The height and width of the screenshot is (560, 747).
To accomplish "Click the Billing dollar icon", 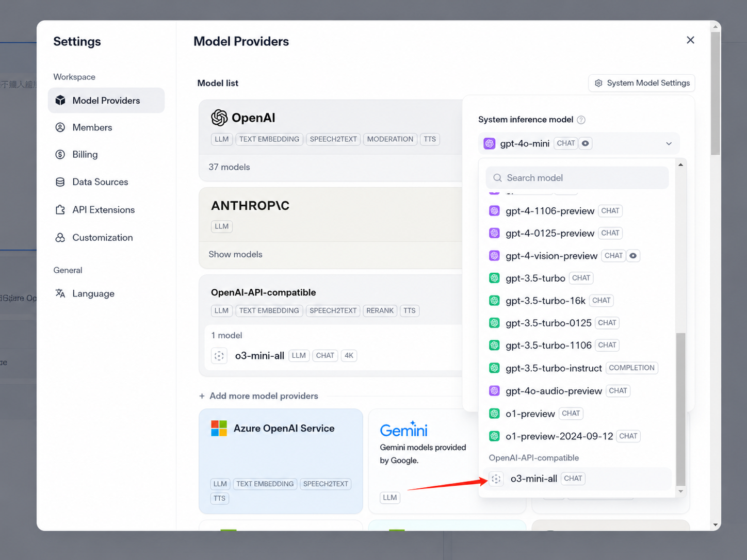I will point(60,154).
